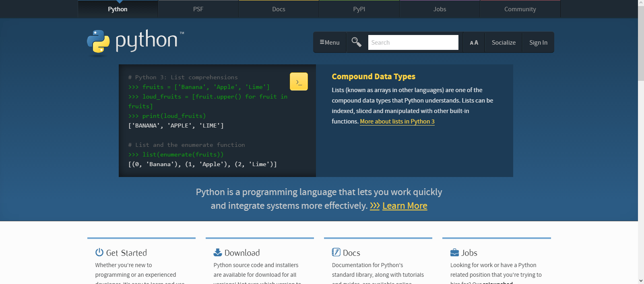
Task: Click the Jobs section heading text
Action: click(469, 253)
